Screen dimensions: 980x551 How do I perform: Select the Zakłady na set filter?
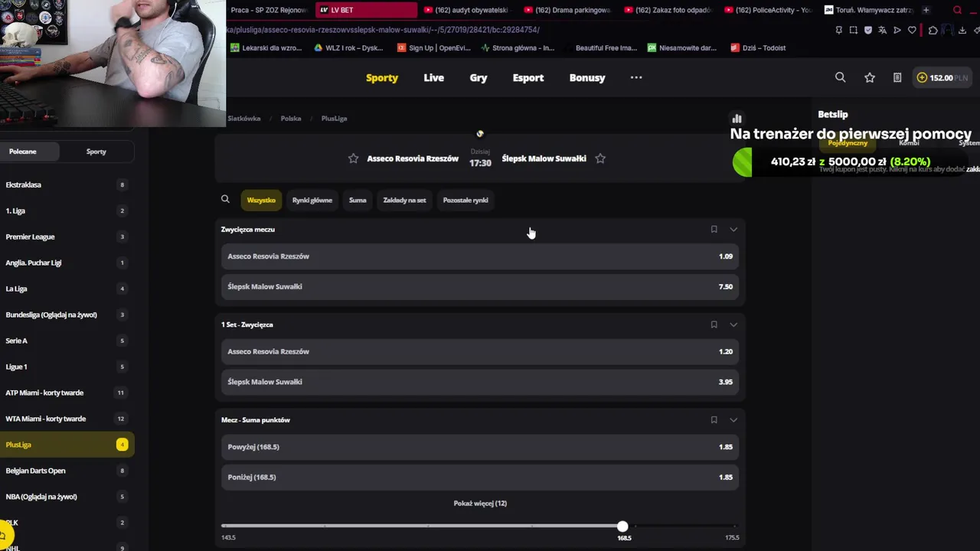(x=404, y=200)
